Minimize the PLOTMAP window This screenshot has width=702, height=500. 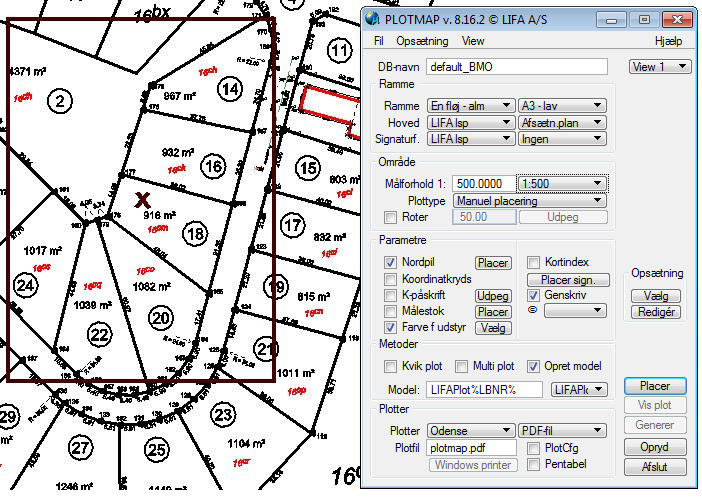tap(611, 20)
